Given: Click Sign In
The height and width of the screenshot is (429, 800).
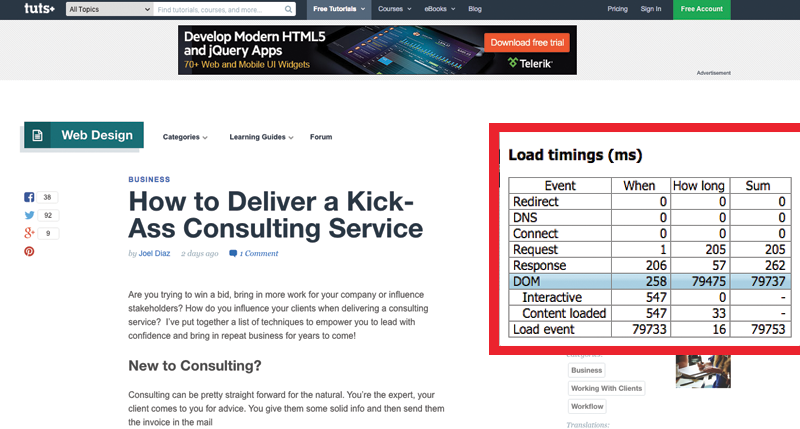Looking at the screenshot, I should point(651,9).
